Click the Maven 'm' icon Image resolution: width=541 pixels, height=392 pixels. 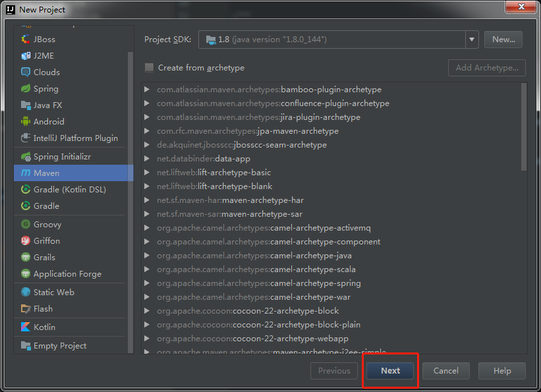tap(26, 173)
